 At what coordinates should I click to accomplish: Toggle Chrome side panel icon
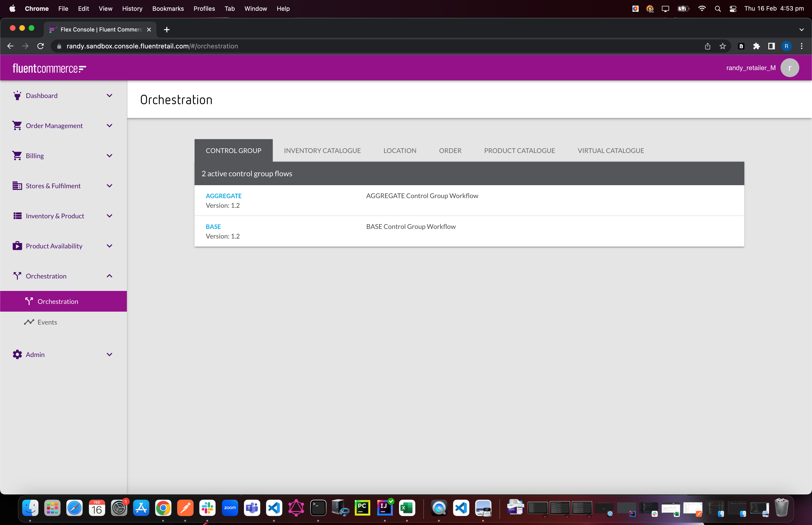(x=771, y=46)
